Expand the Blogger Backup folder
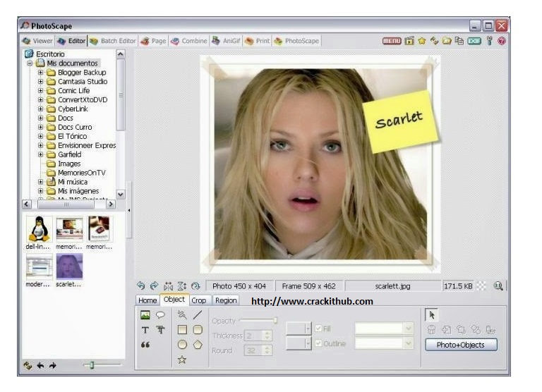Image resolution: width=542 pixels, height=392 pixels. 40,73
